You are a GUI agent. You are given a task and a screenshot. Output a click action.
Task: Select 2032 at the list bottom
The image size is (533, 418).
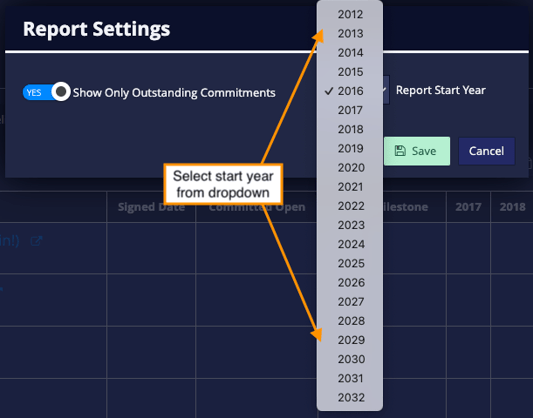pos(350,397)
